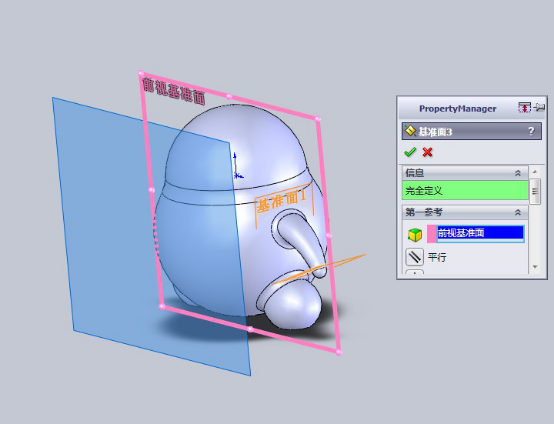The width and height of the screenshot is (554, 424).
Task: Click the pink color swatch beside reference field
Action: 431,234
